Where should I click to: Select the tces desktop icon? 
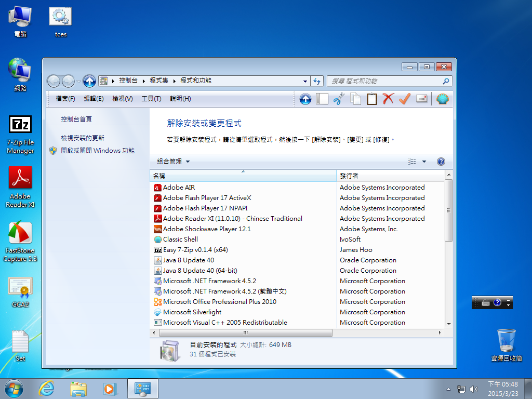[x=60, y=22]
